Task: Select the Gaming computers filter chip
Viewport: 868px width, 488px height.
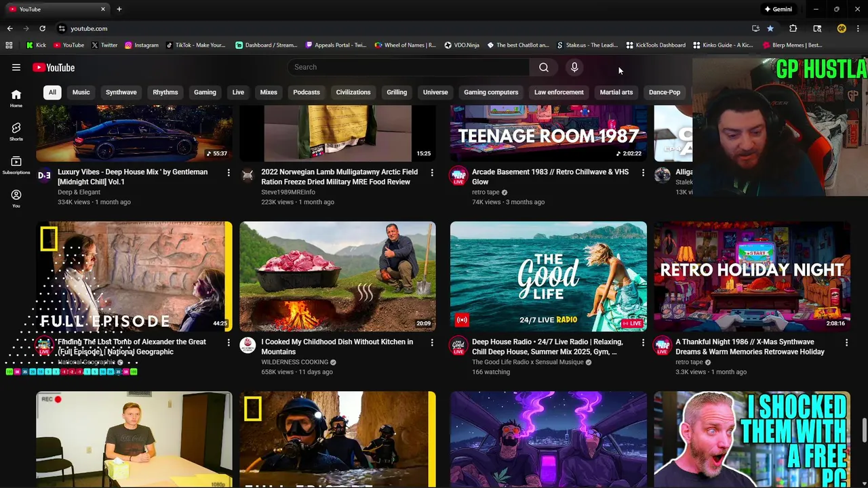Action: tap(491, 92)
